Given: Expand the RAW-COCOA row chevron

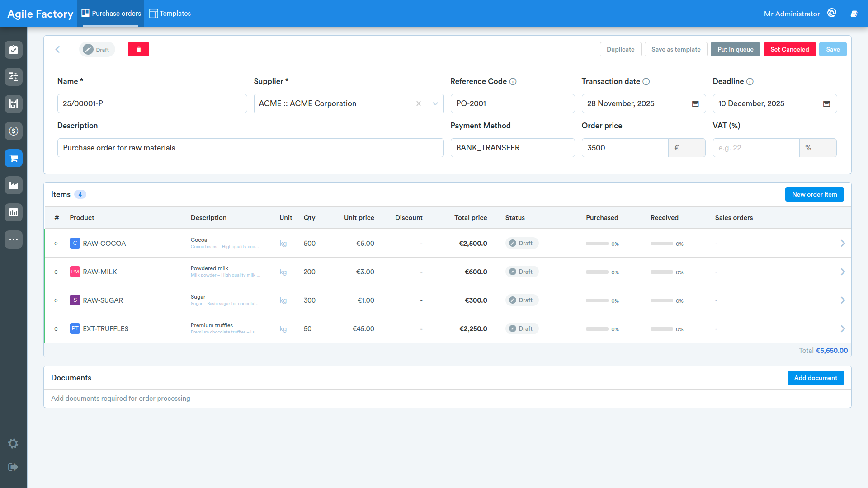Looking at the screenshot, I should pyautogui.click(x=843, y=243).
